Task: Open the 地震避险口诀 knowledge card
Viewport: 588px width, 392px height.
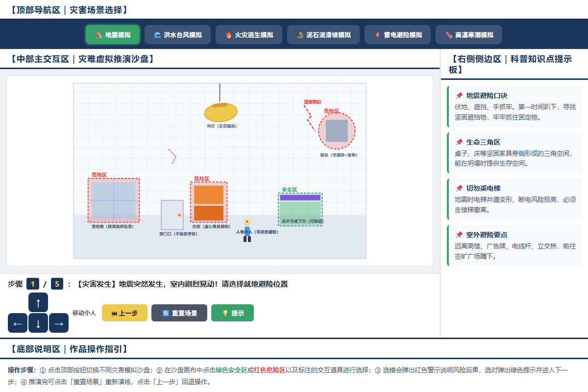Action: pyautogui.click(x=514, y=106)
